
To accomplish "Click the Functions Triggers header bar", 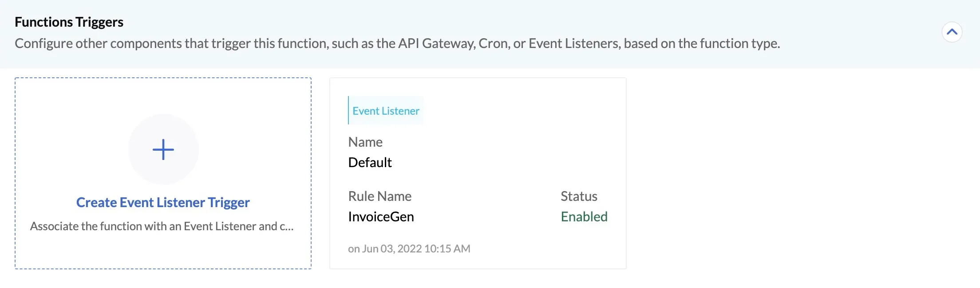I will [490, 34].
